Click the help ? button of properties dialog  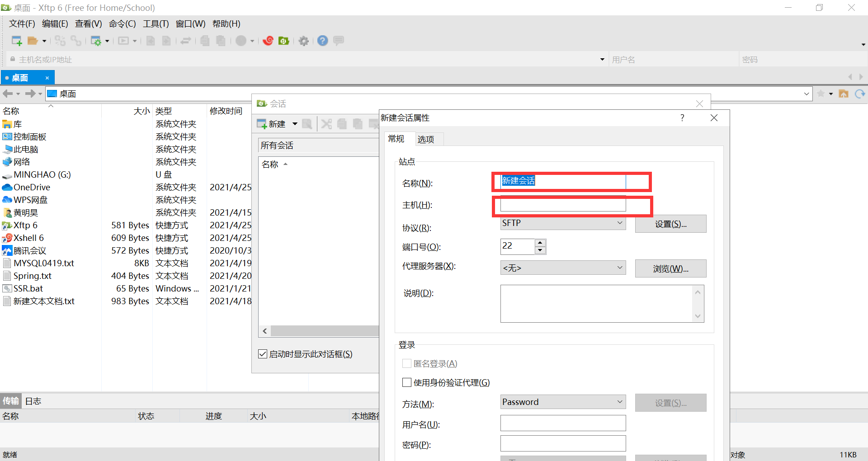(682, 118)
